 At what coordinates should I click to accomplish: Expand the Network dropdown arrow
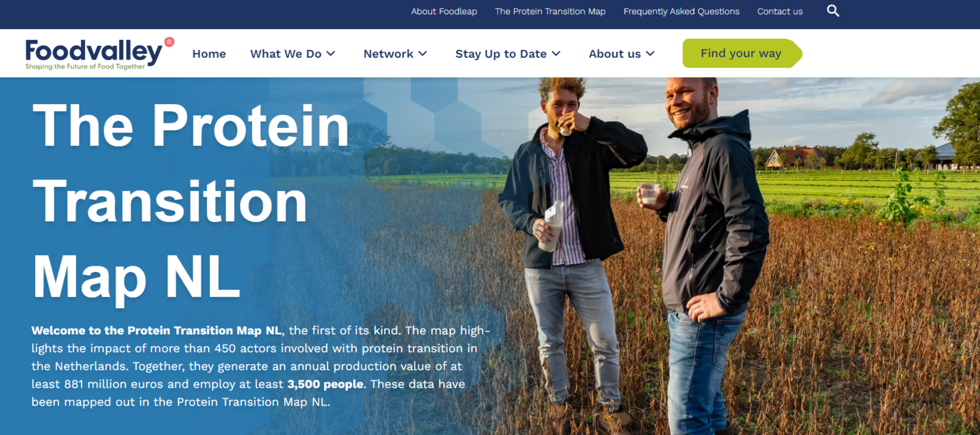click(423, 54)
